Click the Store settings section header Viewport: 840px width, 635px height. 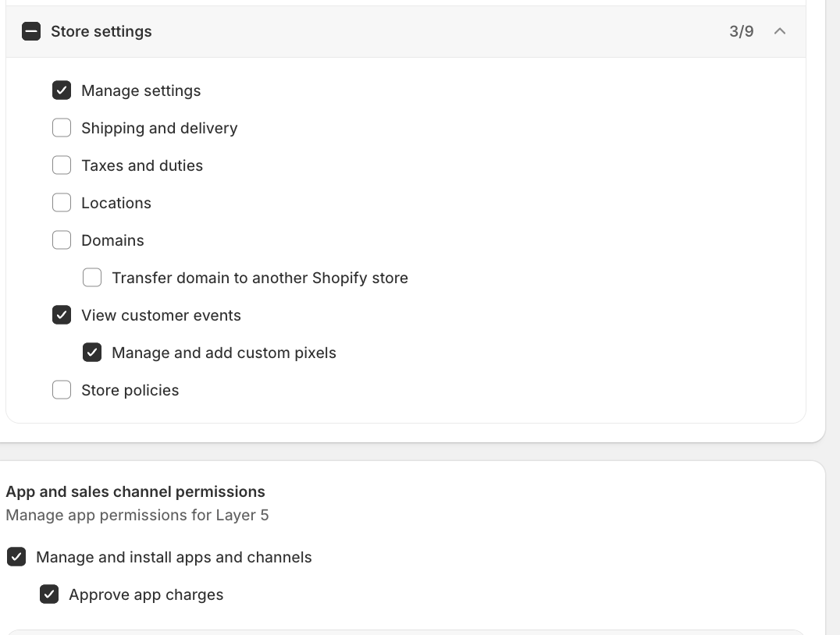101,31
